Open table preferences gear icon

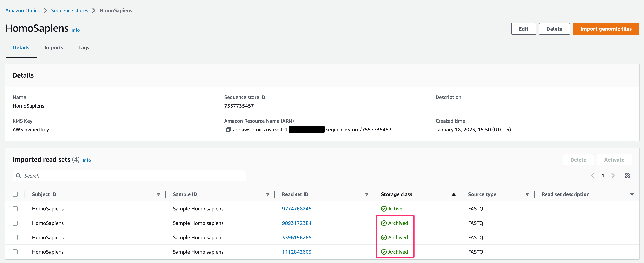(627, 176)
